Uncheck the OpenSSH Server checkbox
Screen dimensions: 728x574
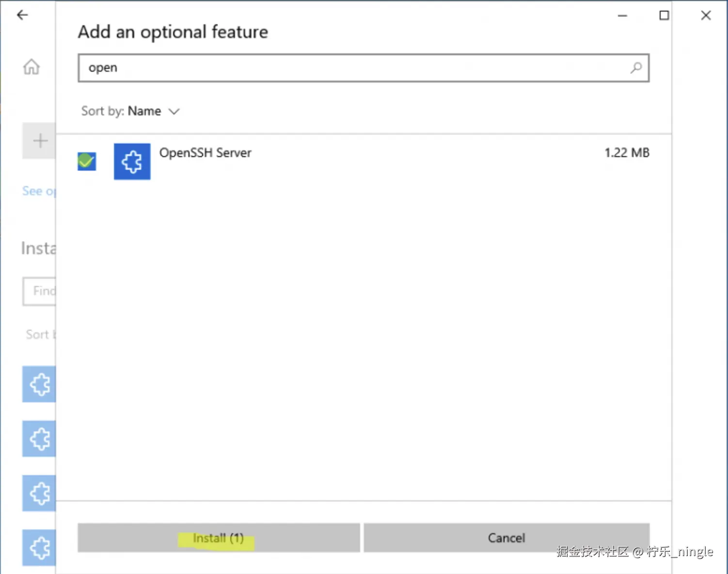click(x=87, y=161)
